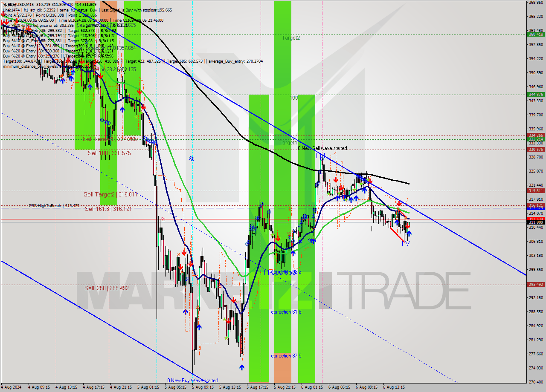
Task: Click the 270.400 price axis value
Action: point(536,382)
